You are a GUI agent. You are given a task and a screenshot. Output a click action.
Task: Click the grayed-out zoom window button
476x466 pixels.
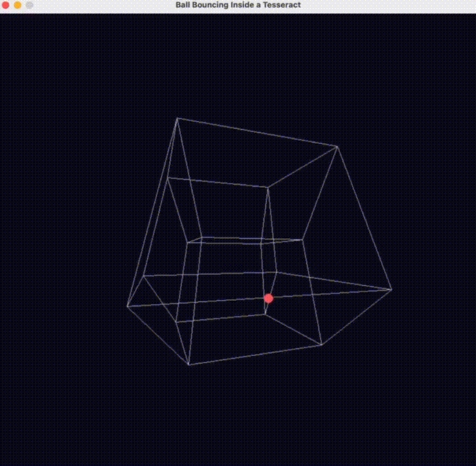(x=30, y=5)
